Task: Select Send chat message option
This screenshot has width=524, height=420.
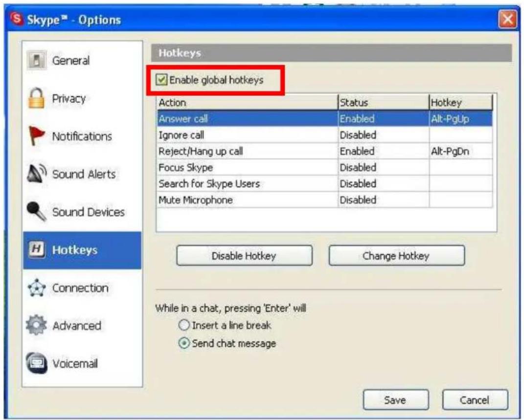Action: click(184, 343)
